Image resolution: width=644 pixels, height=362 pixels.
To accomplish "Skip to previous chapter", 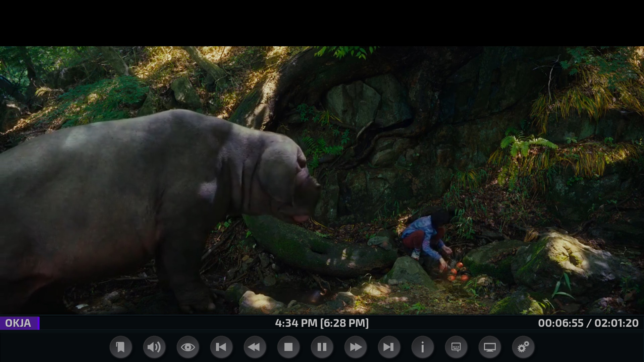I will tap(221, 347).
